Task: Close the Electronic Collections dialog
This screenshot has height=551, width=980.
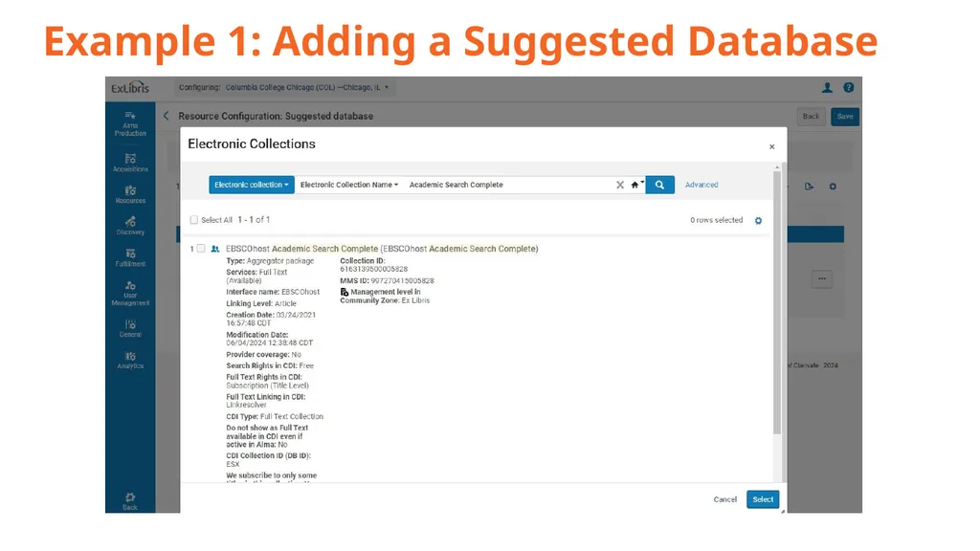Action: [x=772, y=146]
